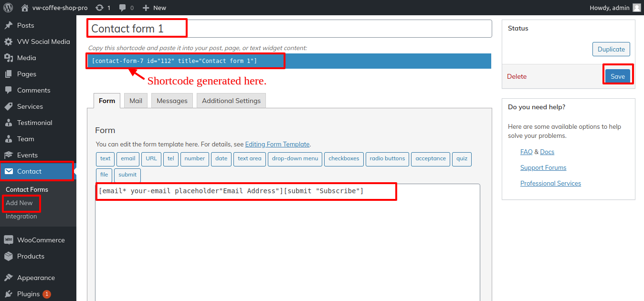Click the admin avatar in top bar

[x=636, y=8]
